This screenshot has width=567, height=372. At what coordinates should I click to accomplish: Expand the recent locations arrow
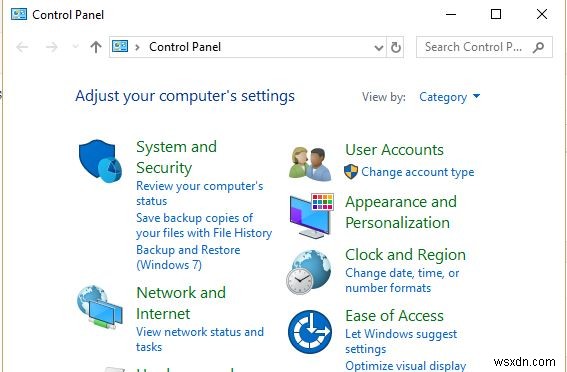pyautogui.click(x=76, y=46)
